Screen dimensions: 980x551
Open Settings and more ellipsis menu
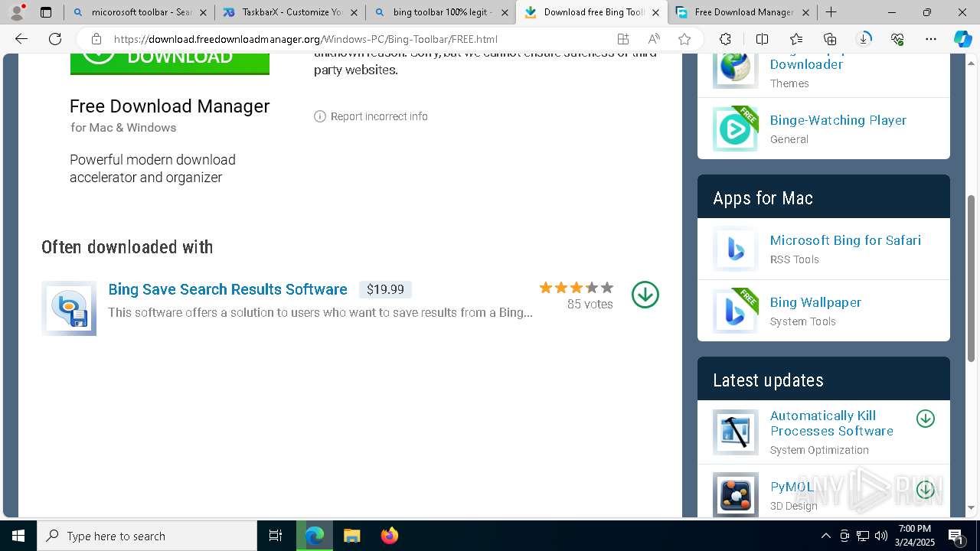pyautogui.click(x=931, y=39)
